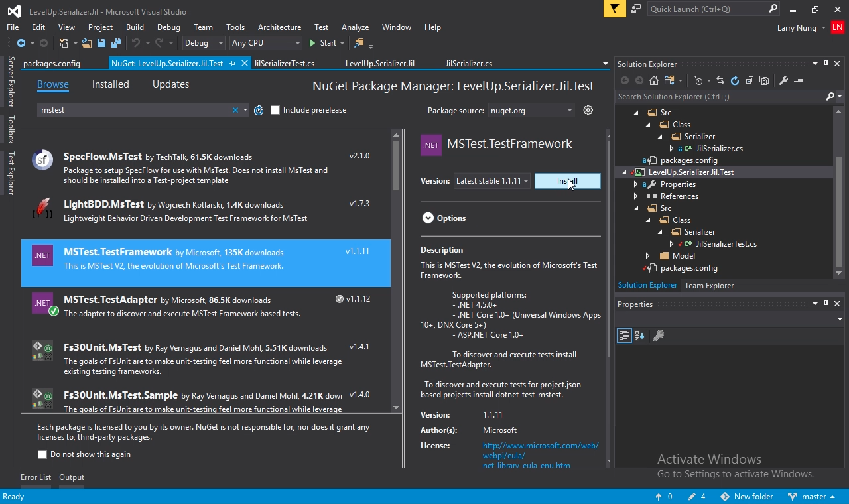Expand the References node in Solution Explorer
The width and height of the screenshot is (849, 504).
pos(636,196)
